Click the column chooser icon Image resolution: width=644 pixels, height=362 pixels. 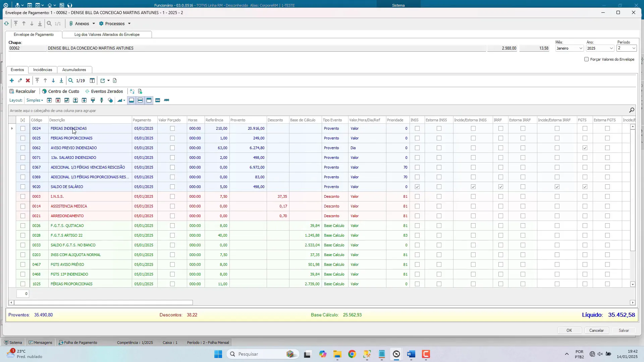(x=92, y=81)
